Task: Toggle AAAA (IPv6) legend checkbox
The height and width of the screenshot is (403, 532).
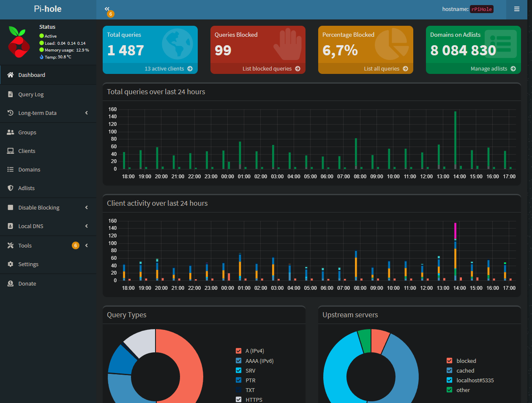Action: coord(239,361)
